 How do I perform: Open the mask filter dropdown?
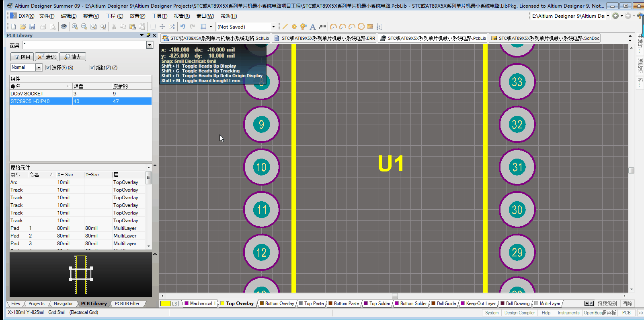coord(150,45)
